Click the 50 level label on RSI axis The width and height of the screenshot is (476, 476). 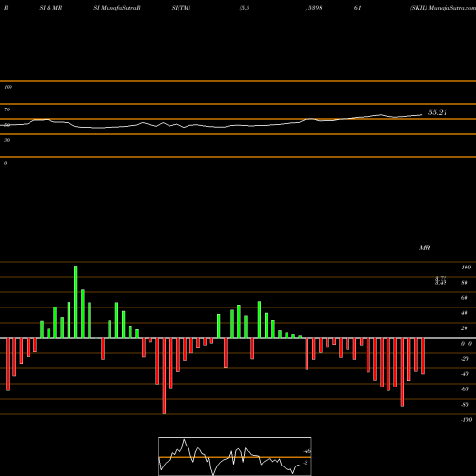[x=7, y=125]
